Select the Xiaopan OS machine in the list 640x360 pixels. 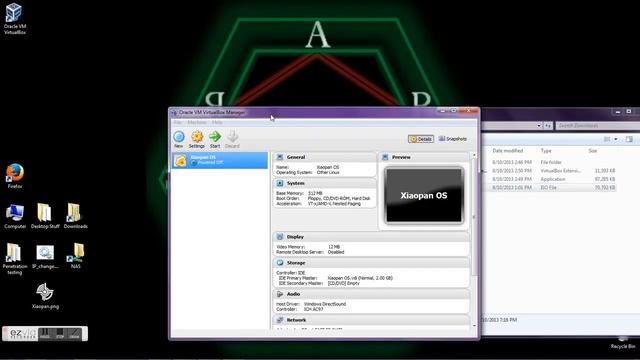click(220, 160)
